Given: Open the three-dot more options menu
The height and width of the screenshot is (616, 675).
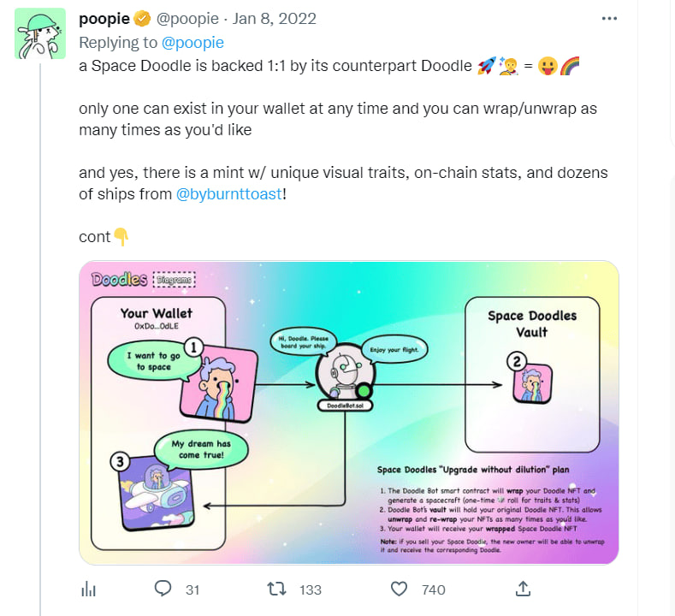Looking at the screenshot, I should pyautogui.click(x=608, y=19).
